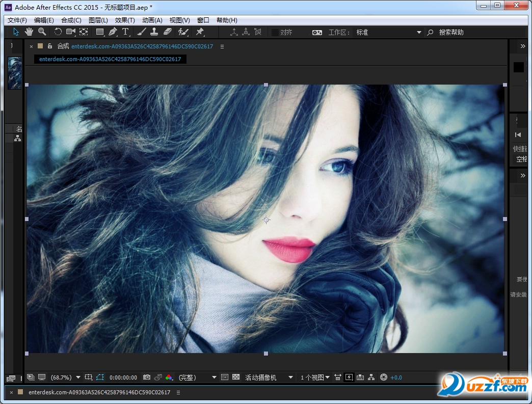
Task: Open the 窗口 menu
Action: click(x=203, y=20)
